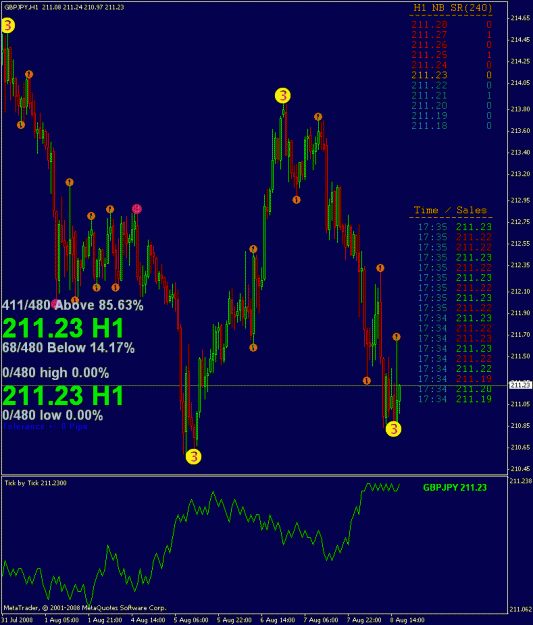Click the yellow 3 marker beside the GBPJPY,H1 title

(x=8, y=26)
